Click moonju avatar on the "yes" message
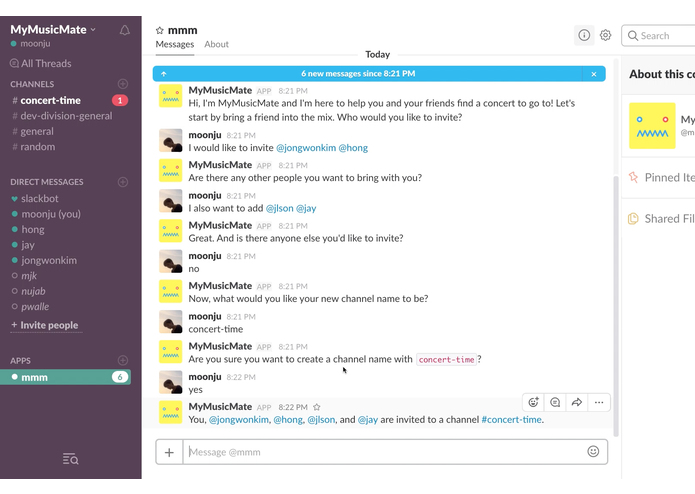695x494 pixels. point(171,382)
